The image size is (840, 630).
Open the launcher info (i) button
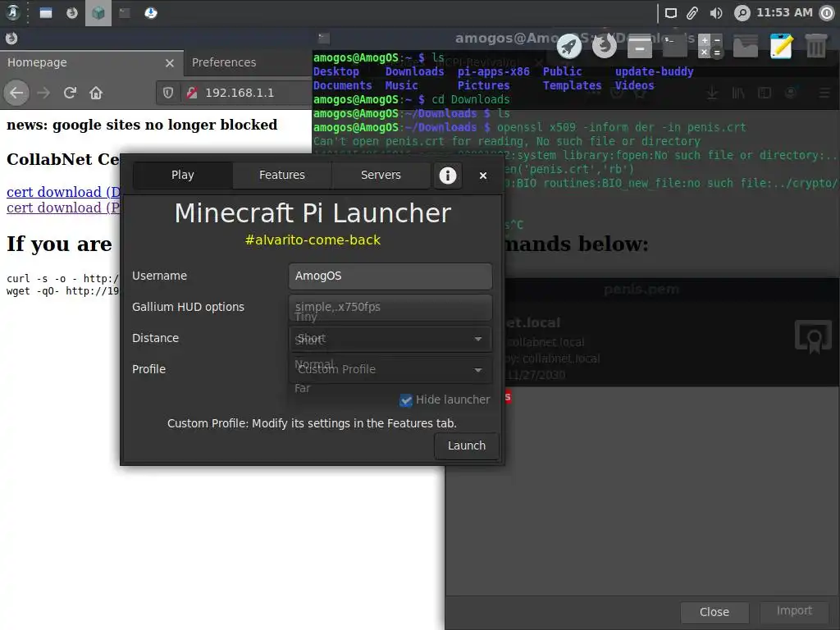click(x=448, y=176)
